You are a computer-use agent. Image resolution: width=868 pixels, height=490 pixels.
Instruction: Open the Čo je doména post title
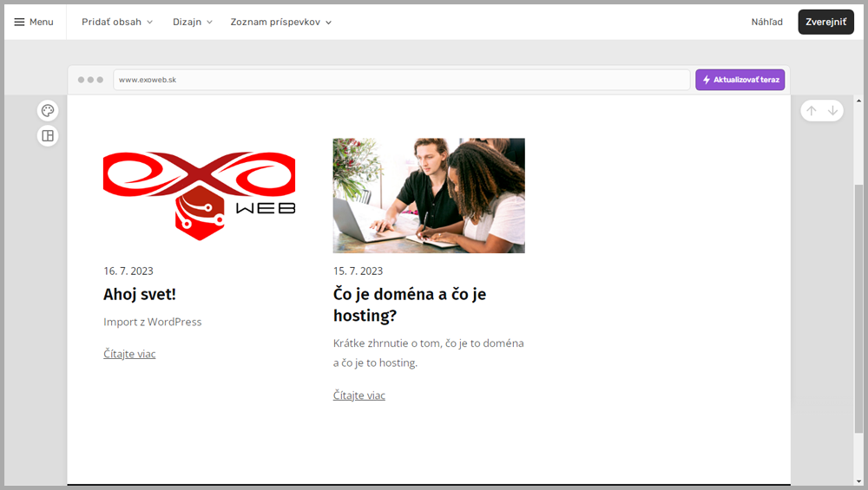tap(410, 304)
